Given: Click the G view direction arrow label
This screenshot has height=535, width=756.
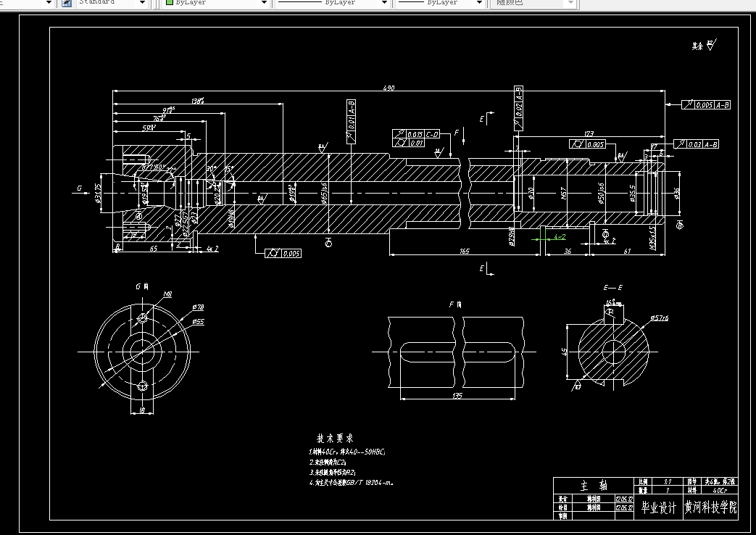Looking at the screenshot, I should (80, 188).
